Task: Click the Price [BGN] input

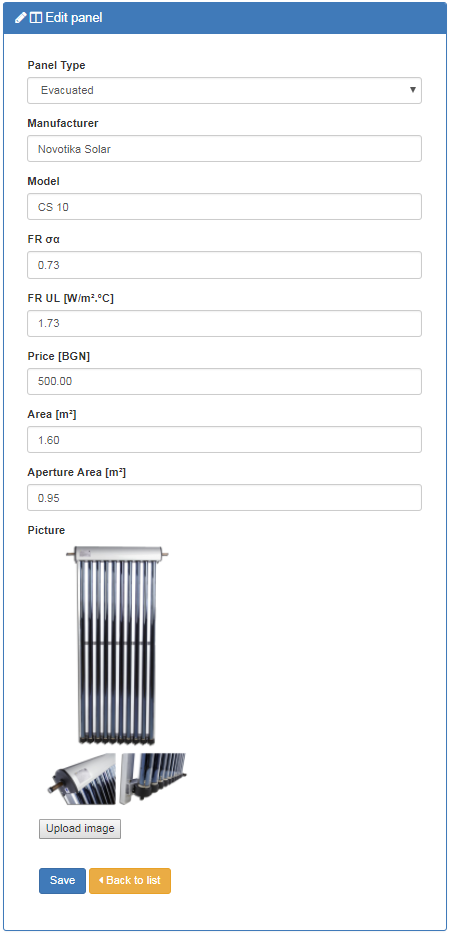Action: pos(224,381)
